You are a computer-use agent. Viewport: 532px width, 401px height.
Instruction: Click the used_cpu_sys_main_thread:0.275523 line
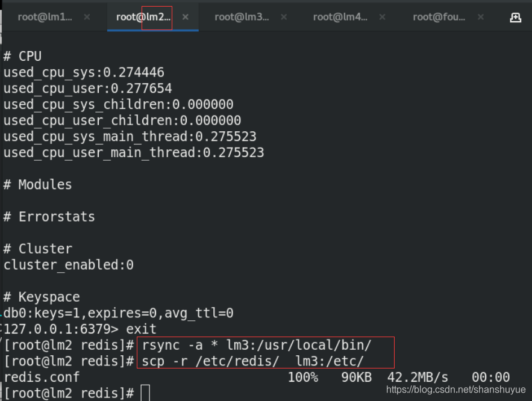(130, 137)
